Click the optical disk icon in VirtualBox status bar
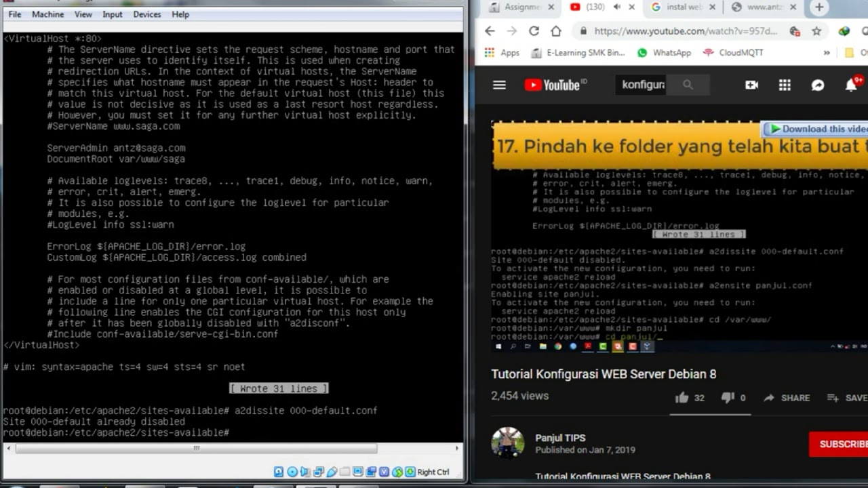The width and height of the screenshot is (868, 488). (x=292, y=472)
